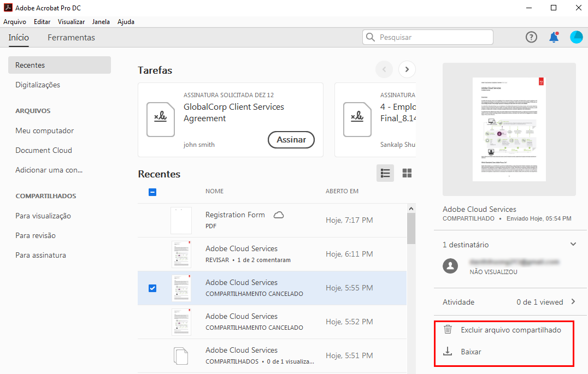Open the Arquivo menu
This screenshot has width=588, height=374.
(15, 22)
